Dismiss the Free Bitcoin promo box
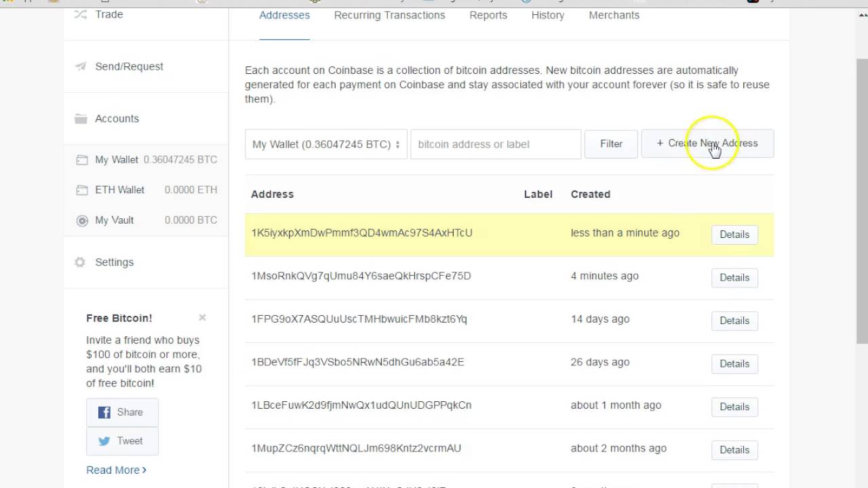868x488 pixels. point(202,317)
